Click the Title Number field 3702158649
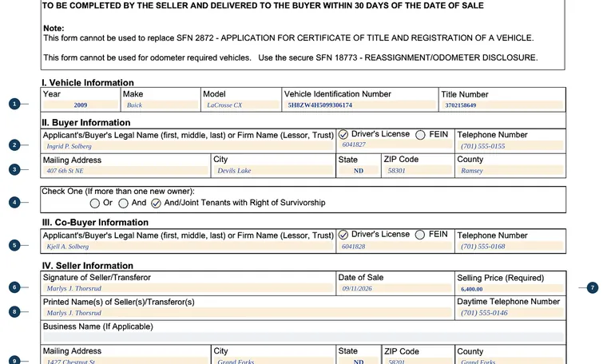Image resolution: width=607 pixels, height=364 pixels. click(502, 105)
